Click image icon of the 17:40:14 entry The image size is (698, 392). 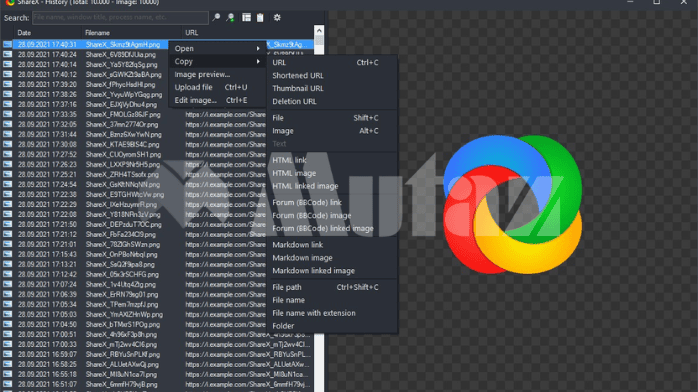(x=8, y=65)
